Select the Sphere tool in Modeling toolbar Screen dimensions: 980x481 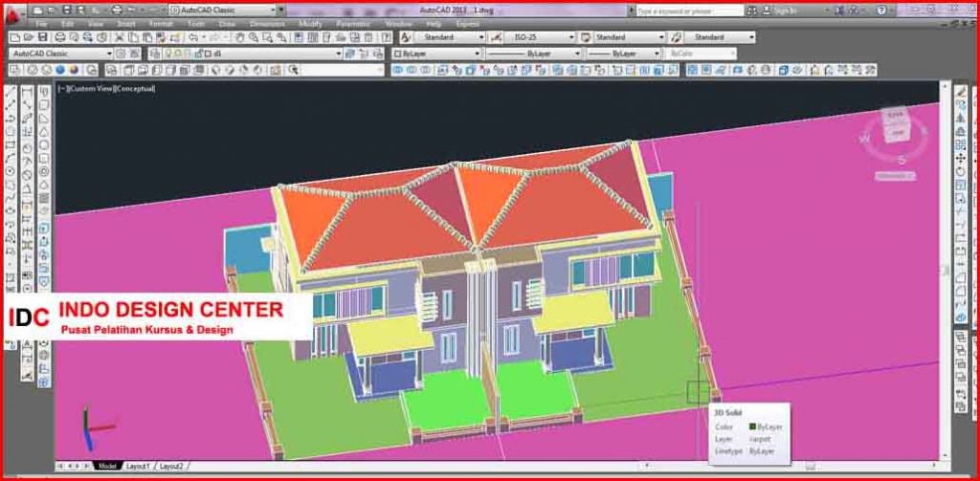click(45, 145)
